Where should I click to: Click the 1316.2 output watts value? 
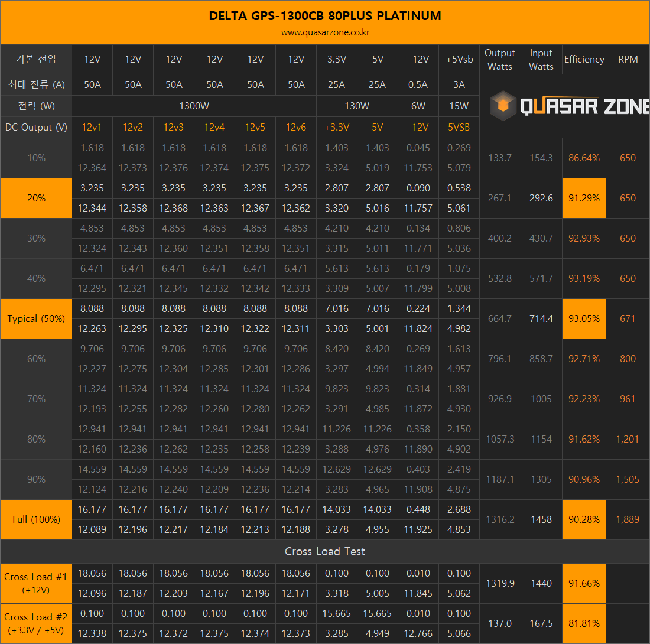pyautogui.click(x=500, y=519)
